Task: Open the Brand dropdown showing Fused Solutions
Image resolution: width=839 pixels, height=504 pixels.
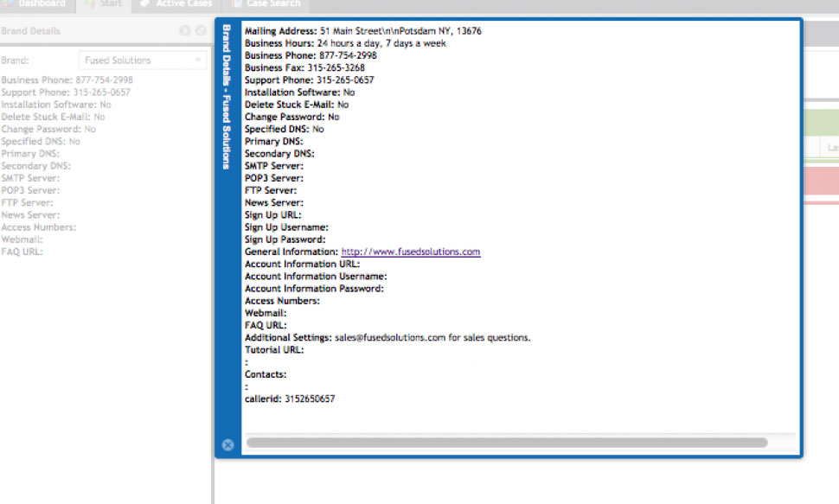Action: point(143,61)
